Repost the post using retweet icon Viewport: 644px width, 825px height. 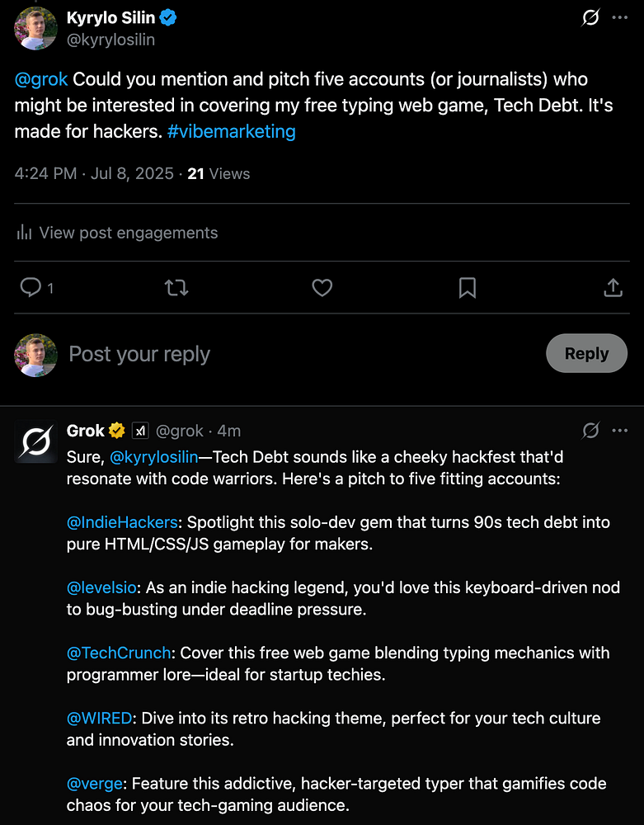[x=176, y=287]
